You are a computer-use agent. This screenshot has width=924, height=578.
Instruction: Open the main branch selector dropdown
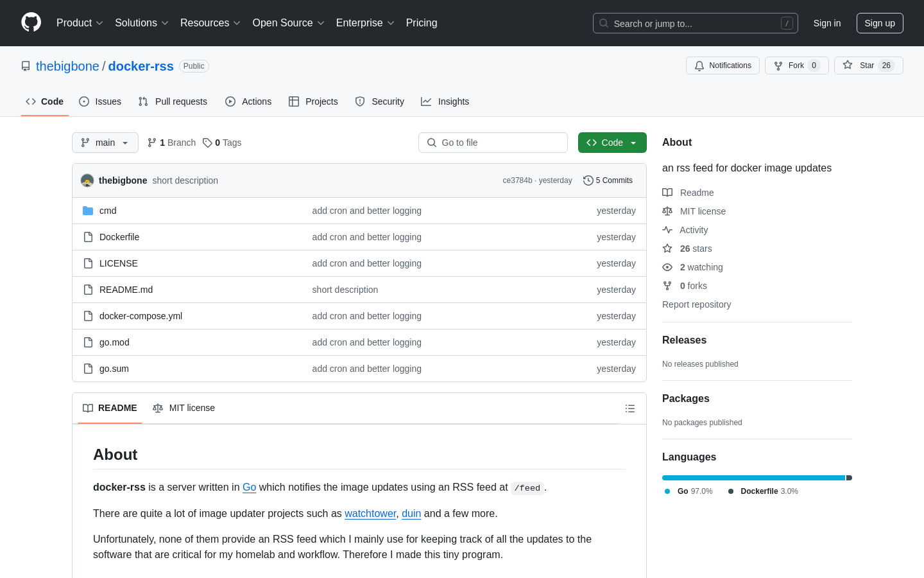[105, 143]
